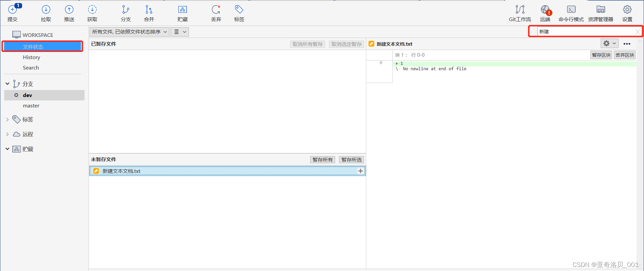
Task: Click the 新建文本文档.txt title in diff panel
Action: click(394, 44)
